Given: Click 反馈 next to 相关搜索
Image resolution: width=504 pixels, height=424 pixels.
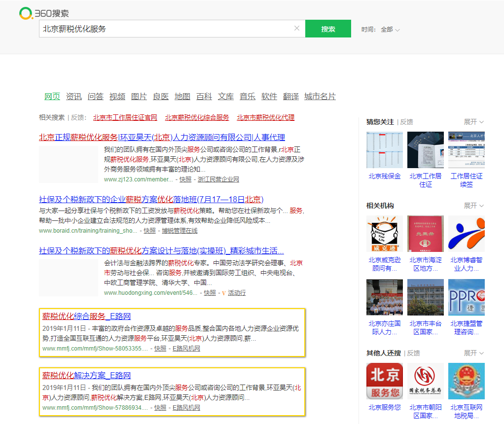Looking at the screenshot, I should 77,118.
